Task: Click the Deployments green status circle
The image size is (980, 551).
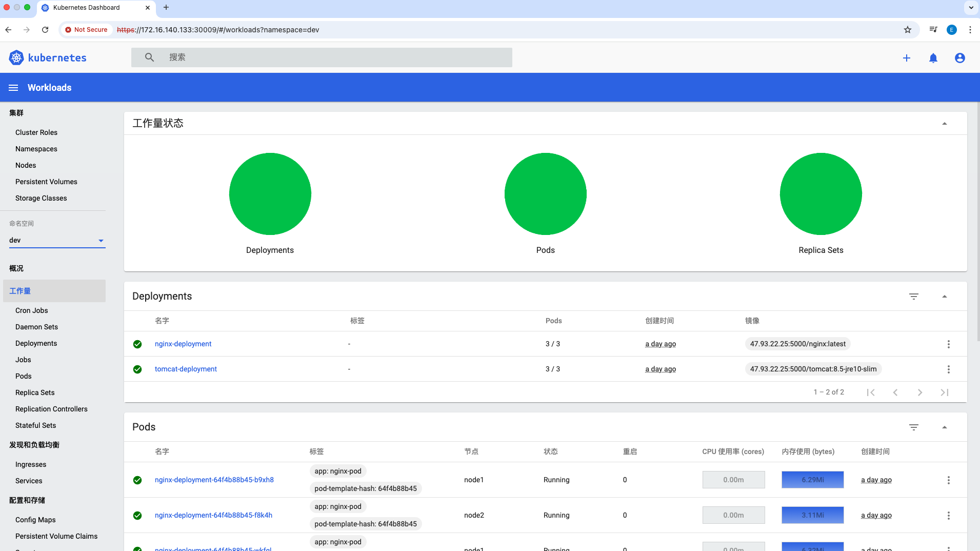Action: (x=270, y=194)
